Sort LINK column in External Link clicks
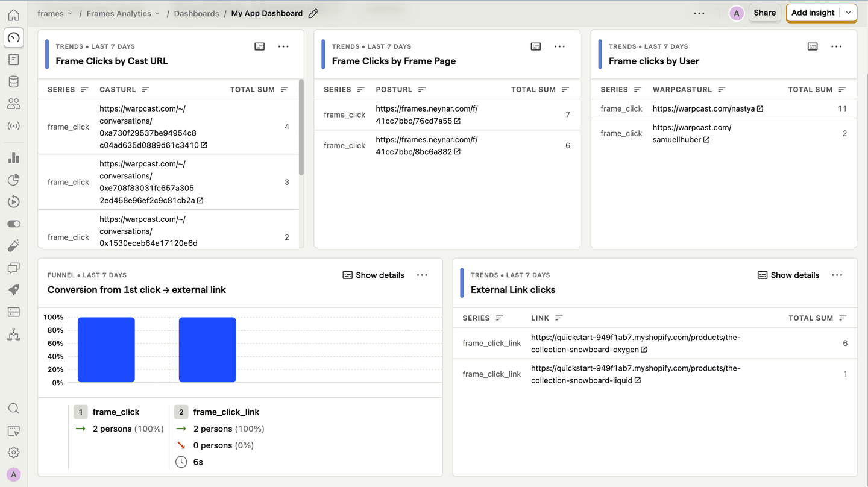Viewport: 868px width, 487px height. pyautogui.click(x=559, y=318)
